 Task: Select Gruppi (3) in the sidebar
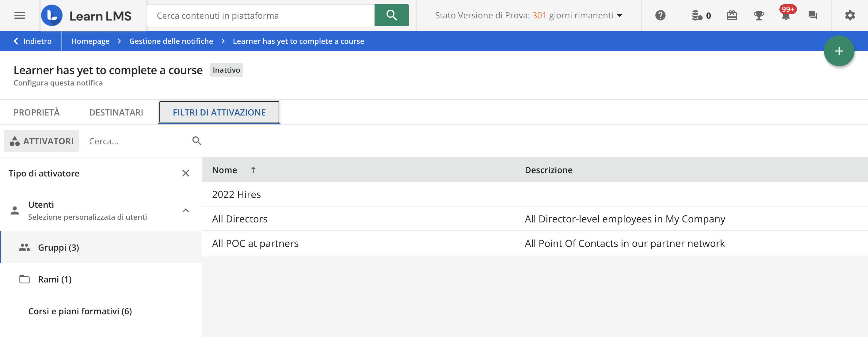101,247
